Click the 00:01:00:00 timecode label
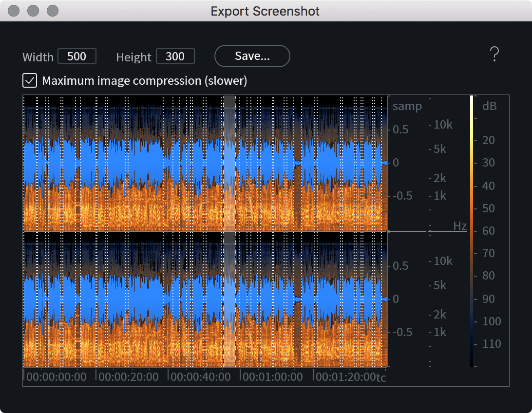Screen dimensions: 532x413 273,377
